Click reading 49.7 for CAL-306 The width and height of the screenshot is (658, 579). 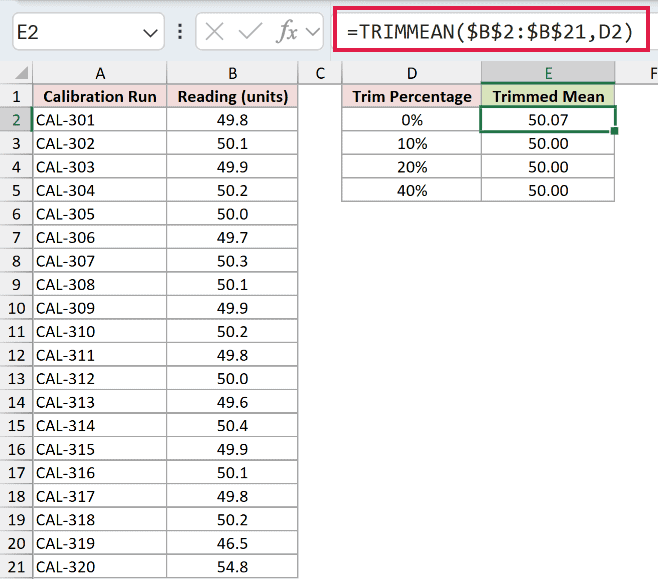point(232,237)
